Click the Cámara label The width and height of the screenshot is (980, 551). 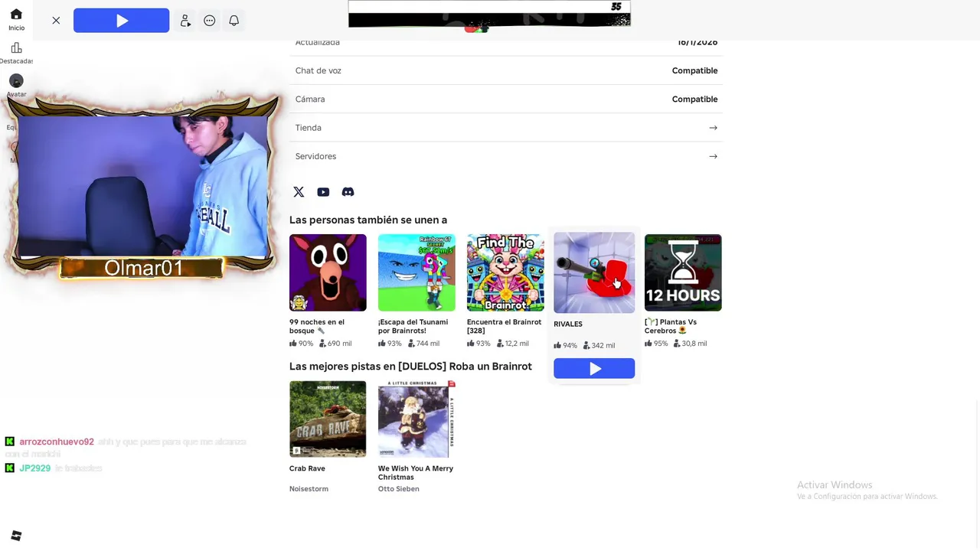310,99
